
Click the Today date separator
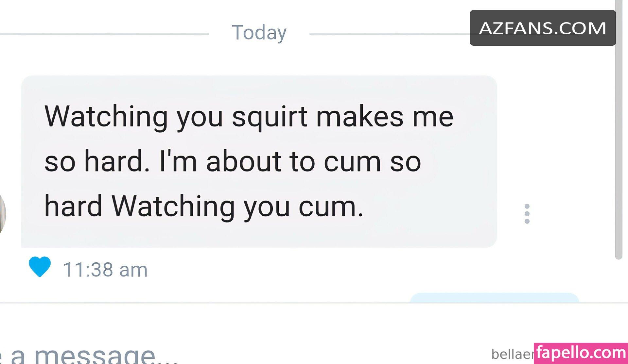coord(259,33)
